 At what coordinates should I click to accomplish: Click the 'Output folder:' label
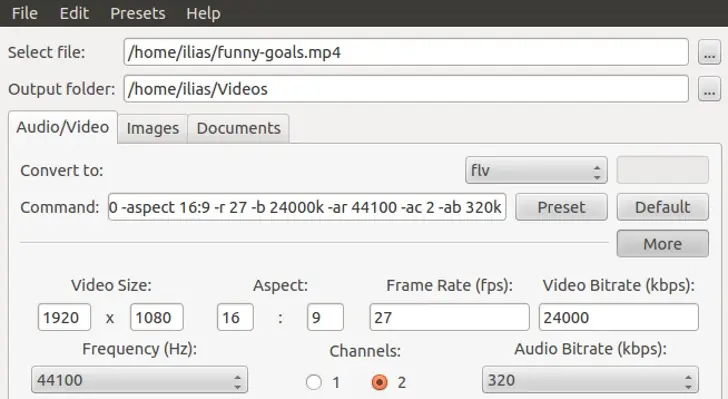(x=61, y=89)
